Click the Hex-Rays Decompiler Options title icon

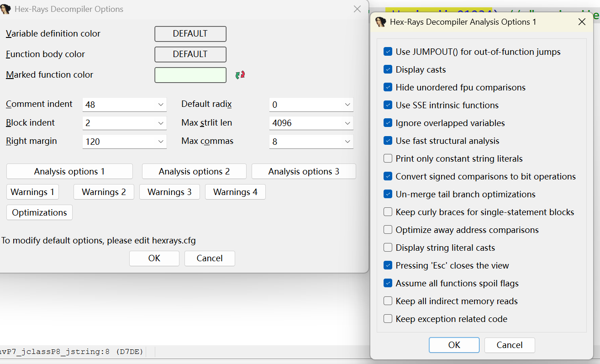click(6, 9)
